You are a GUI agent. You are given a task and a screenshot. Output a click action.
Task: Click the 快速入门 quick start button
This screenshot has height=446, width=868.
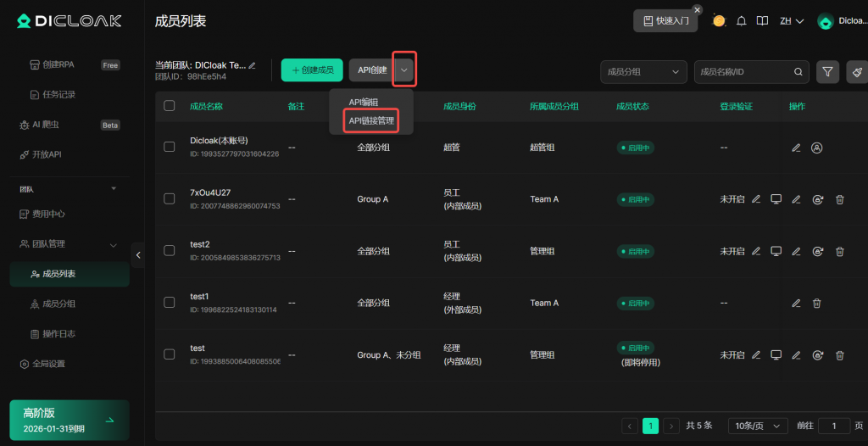[665, 21]
